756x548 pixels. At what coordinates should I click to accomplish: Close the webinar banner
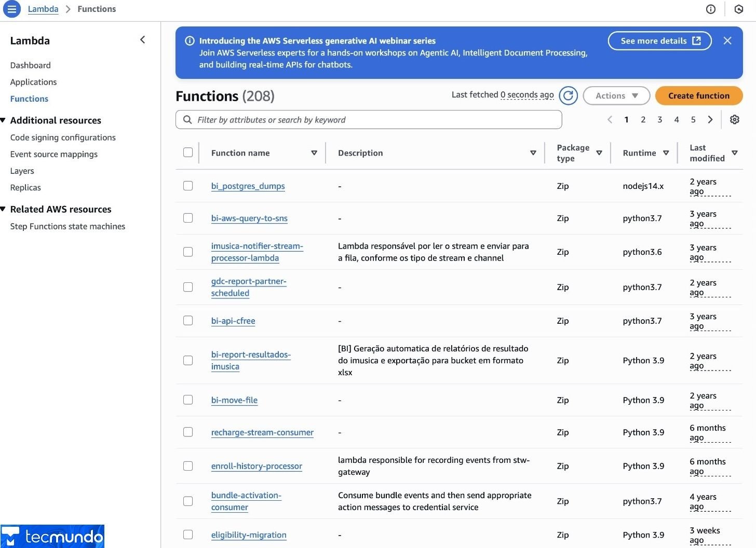(x=727, y=40)
